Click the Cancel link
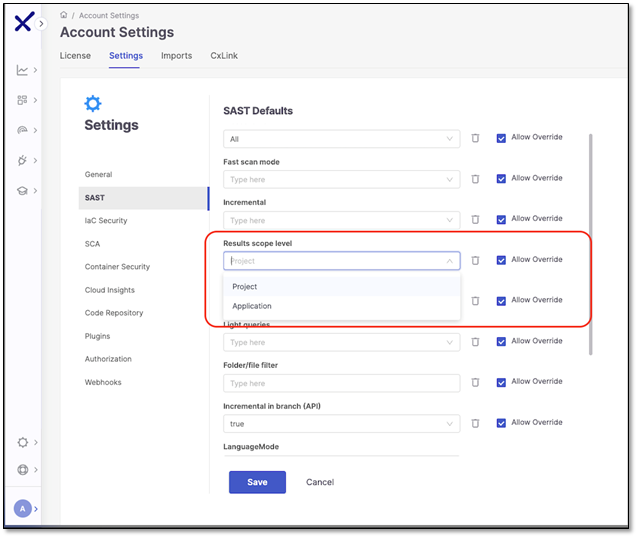Screen dimensions: 638x538 [320, 482]
